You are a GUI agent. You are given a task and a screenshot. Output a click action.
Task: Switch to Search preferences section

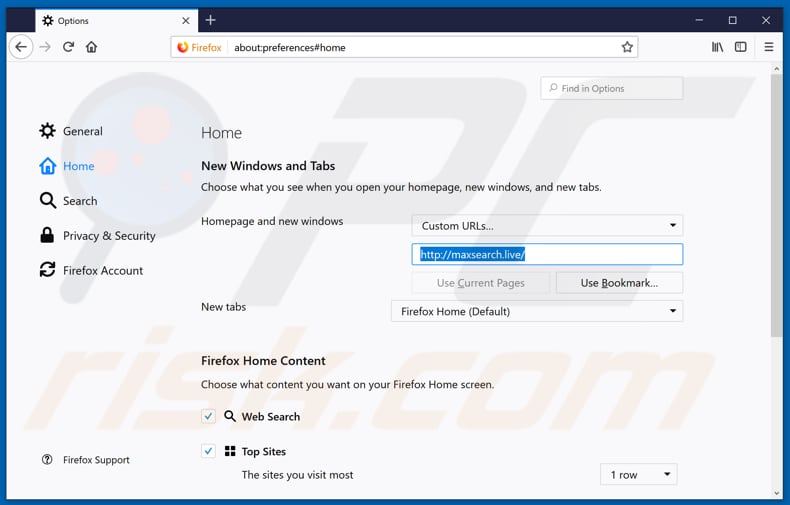[x=79, y=201]
